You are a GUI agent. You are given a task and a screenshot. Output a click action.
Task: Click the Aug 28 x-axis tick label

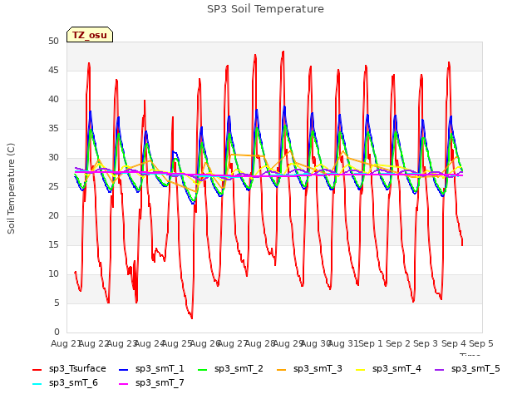260,343
